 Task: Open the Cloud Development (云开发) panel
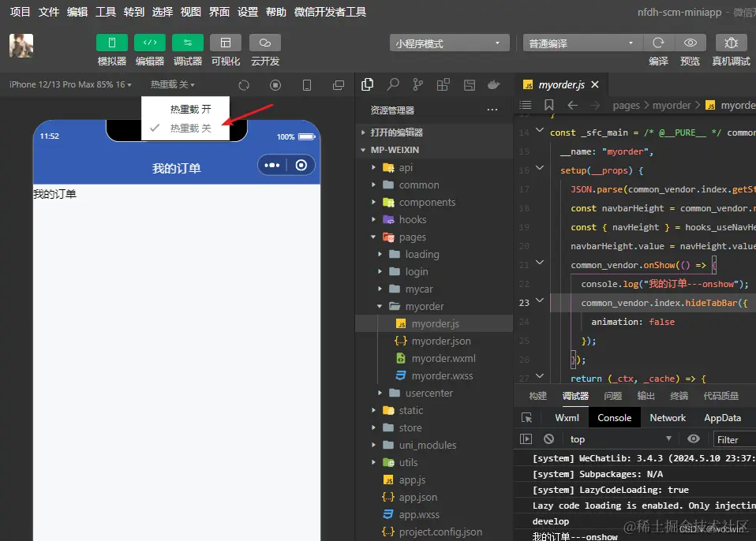[264, 43]
